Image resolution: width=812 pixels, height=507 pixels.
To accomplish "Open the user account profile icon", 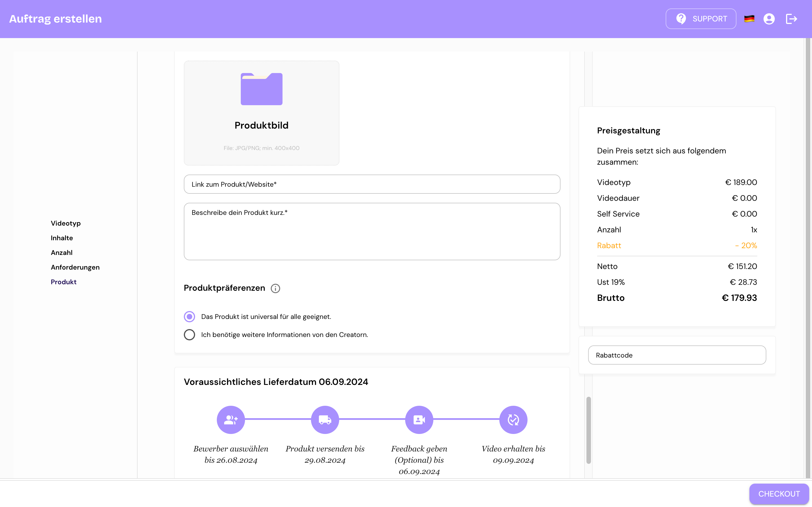I will [769, 19].
